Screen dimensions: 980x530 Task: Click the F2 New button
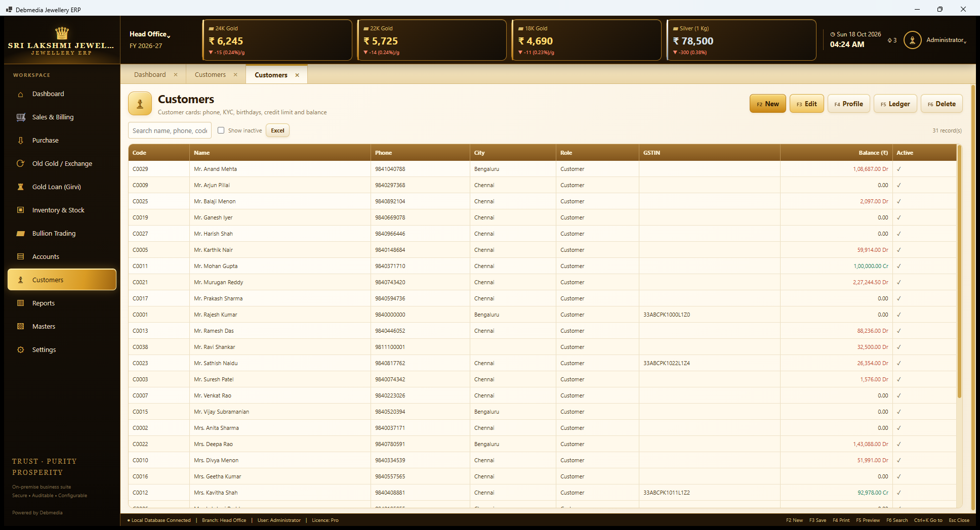coord(768,104)
